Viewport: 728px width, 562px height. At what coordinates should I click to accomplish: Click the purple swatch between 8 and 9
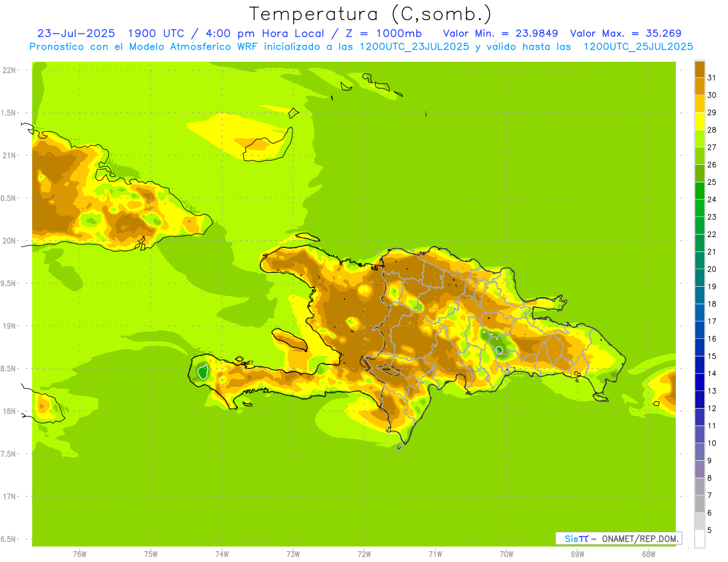coord(700,469)
